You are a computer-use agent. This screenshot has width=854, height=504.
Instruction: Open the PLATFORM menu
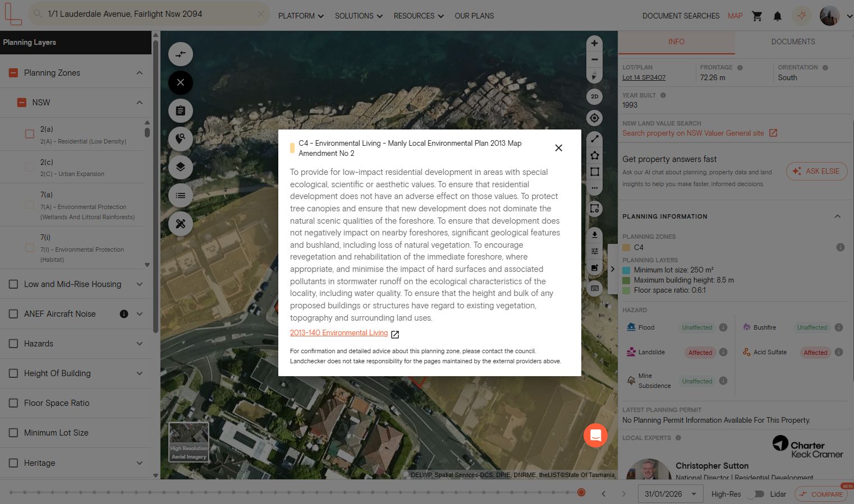pos(301,16)
